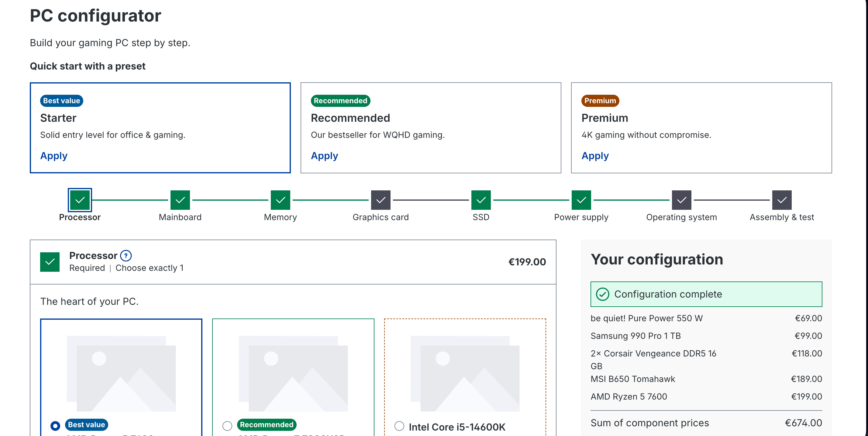Click the Starter preset title

(x=58, y=118)
